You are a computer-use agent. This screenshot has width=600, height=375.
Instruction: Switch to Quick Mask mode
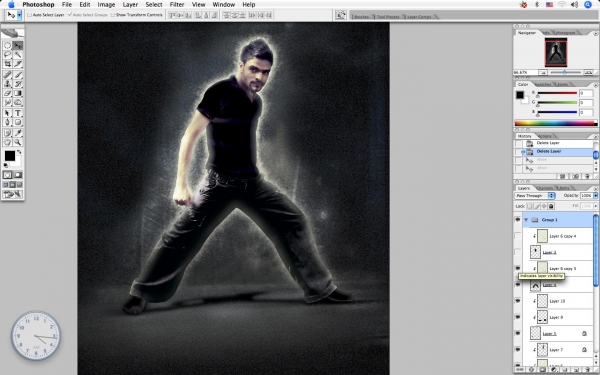tap(18, 175)
